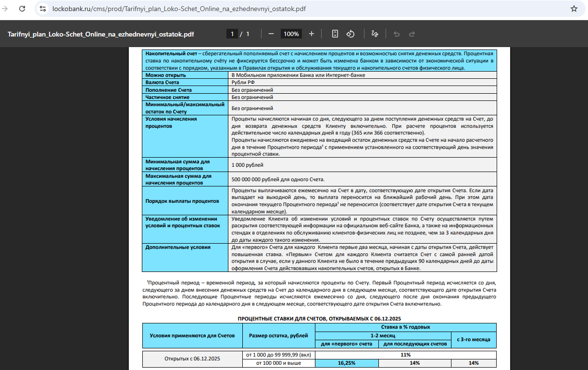Click the 'Можно открыть' table row label
This screenshot has height=370, width=588.
(166, 75)
